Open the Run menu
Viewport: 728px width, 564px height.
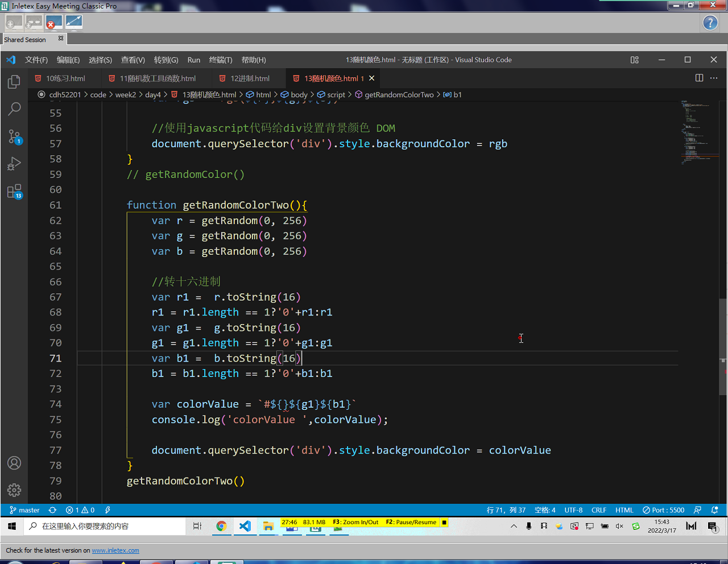click(x=194, y=60)
